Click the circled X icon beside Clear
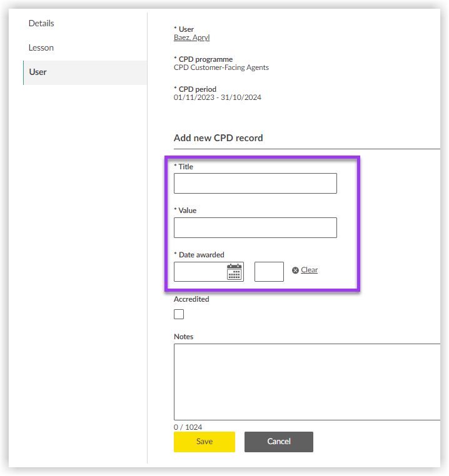Screen dimensions: 449x476 (x=295, y=270)
